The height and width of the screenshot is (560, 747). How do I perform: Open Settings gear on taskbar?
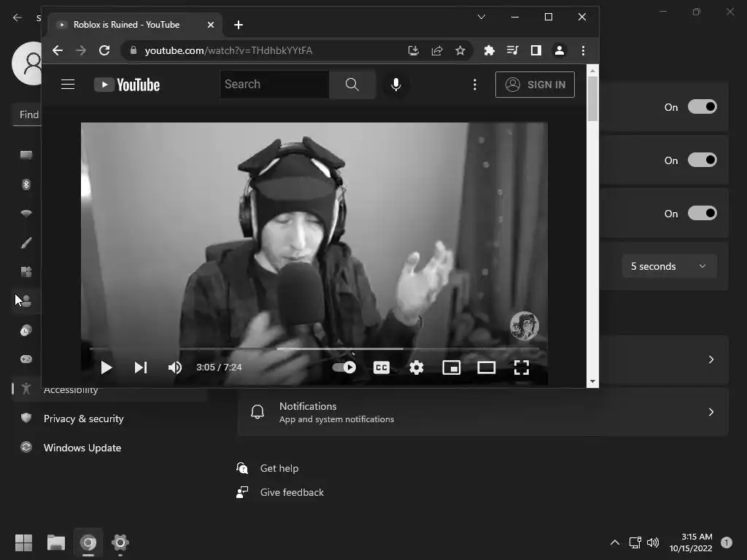point(120,542)
